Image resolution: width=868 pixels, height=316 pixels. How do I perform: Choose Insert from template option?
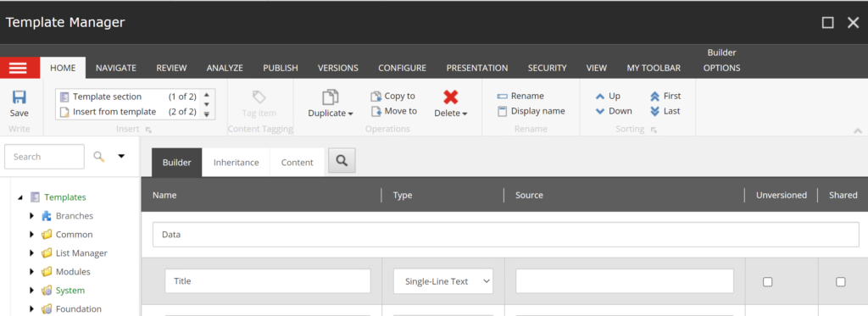[128, 111]
